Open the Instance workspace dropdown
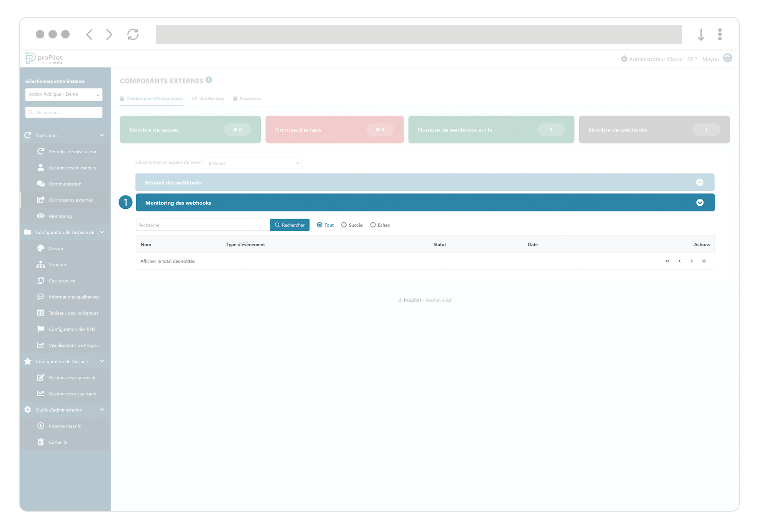The height and width of the screenshot is (532, 759). (253, 163)
